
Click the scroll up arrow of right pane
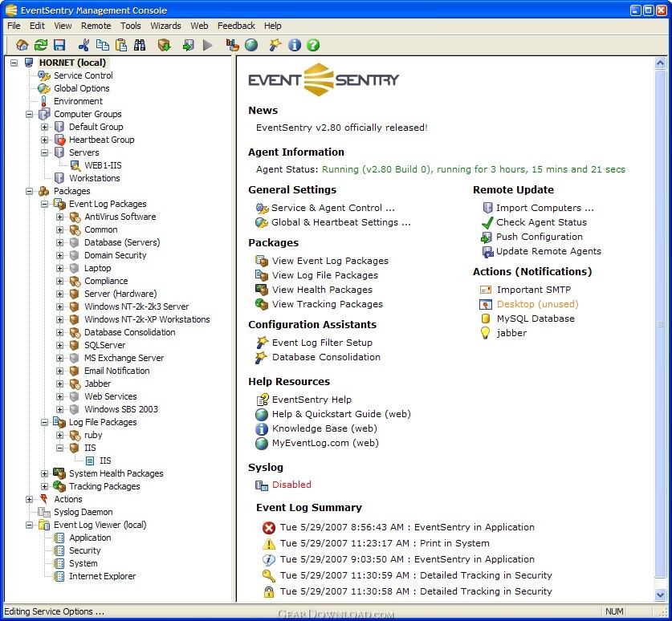click(x=661, y=63)
